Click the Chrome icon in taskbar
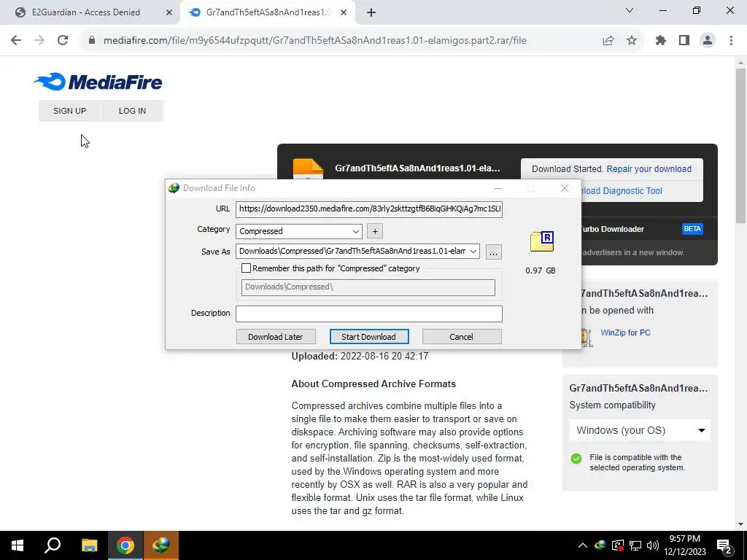The height and width of the screenshot is (560, 747). pyautogui.click(x=125, y=545)
